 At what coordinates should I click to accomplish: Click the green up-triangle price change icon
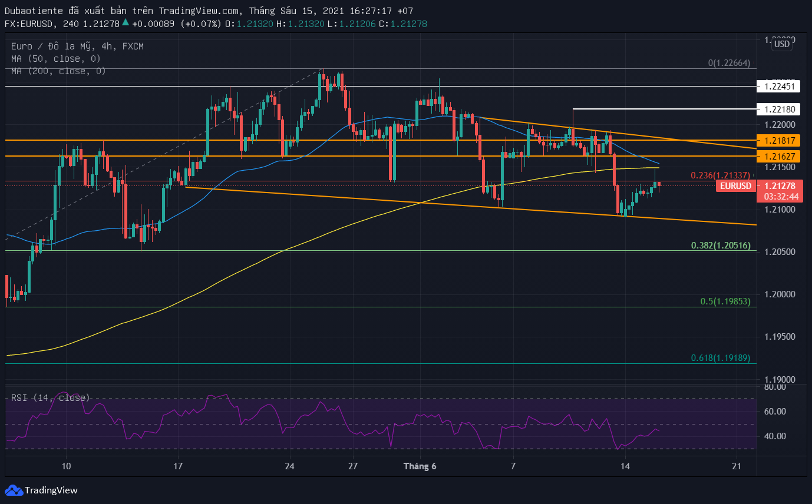pyautogui.click(x=126, y=23)
